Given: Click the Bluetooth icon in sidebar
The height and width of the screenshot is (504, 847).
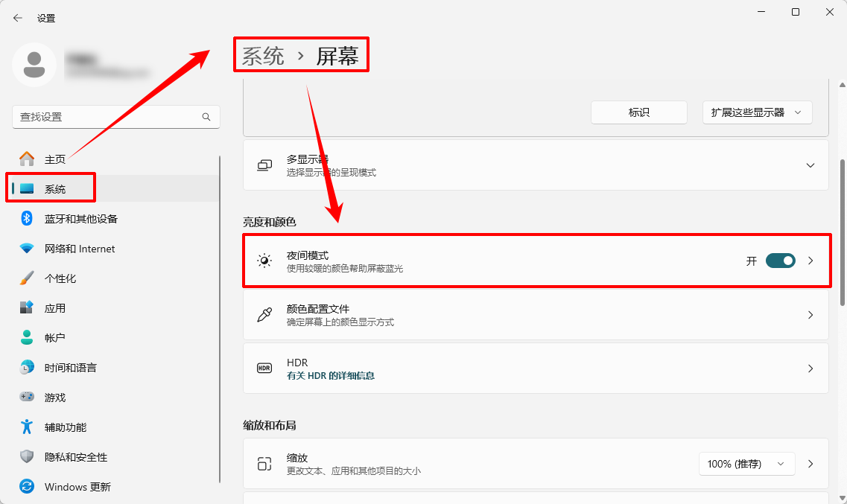Looking at the screenshot, I should click(27, 218).
